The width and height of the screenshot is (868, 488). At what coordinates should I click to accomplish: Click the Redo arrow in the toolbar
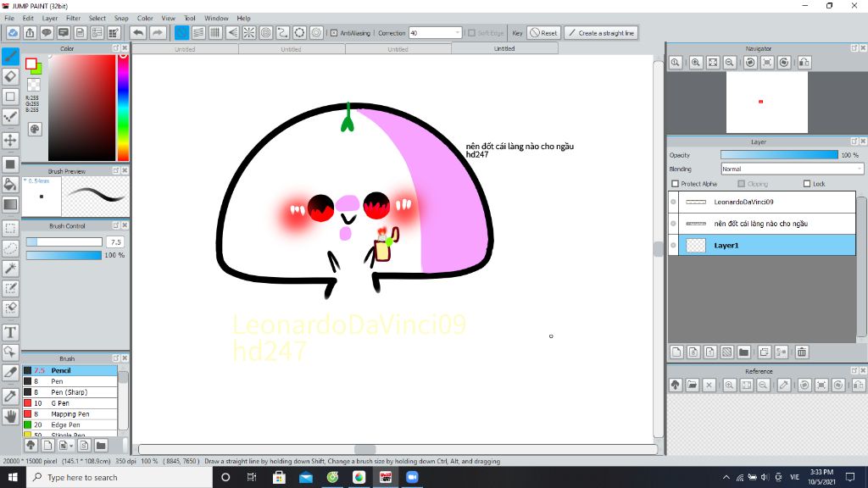[x=158, y=33]
